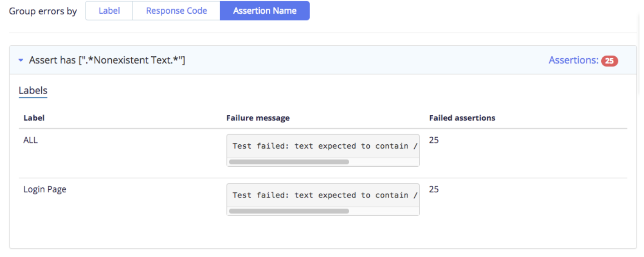Click the Failure message column header
Viewport: 644px width, 257px height.
click(x=258, y=118)
